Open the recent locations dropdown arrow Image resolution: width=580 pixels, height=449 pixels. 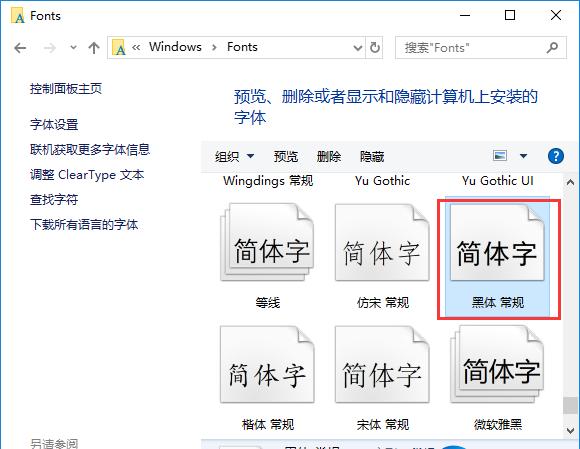[x=73, y=47]
